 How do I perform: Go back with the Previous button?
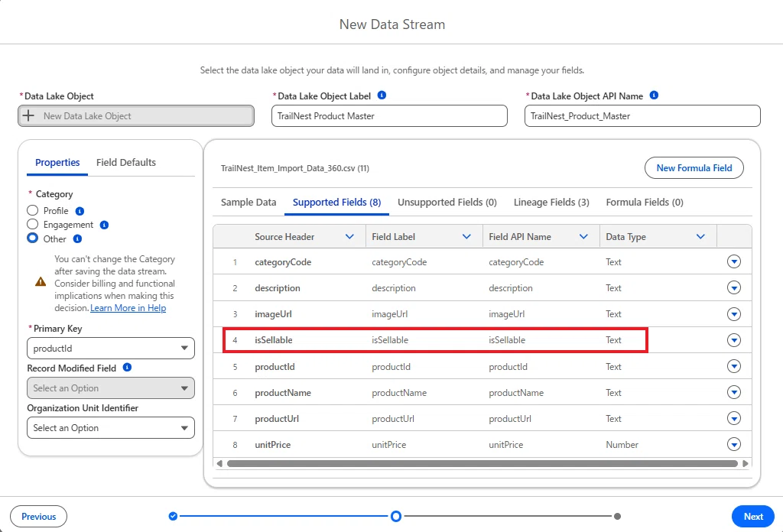click(x=38, y=517)
